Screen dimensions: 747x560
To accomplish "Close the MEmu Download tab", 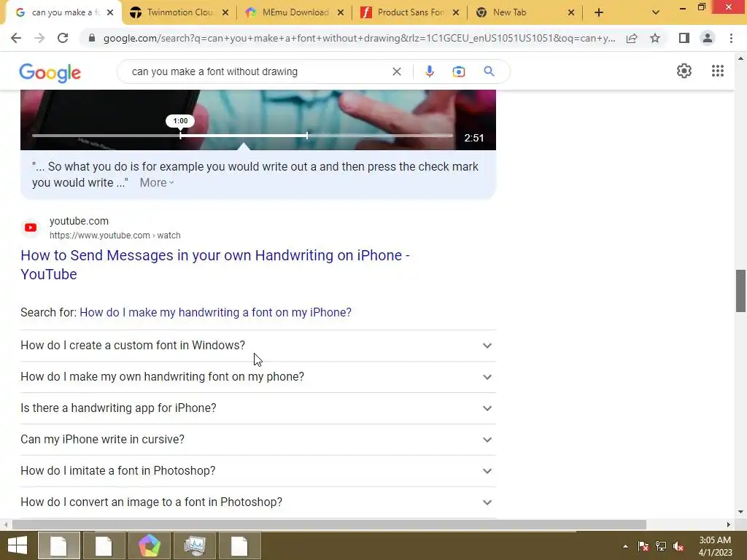I will (x=341, y=13).
